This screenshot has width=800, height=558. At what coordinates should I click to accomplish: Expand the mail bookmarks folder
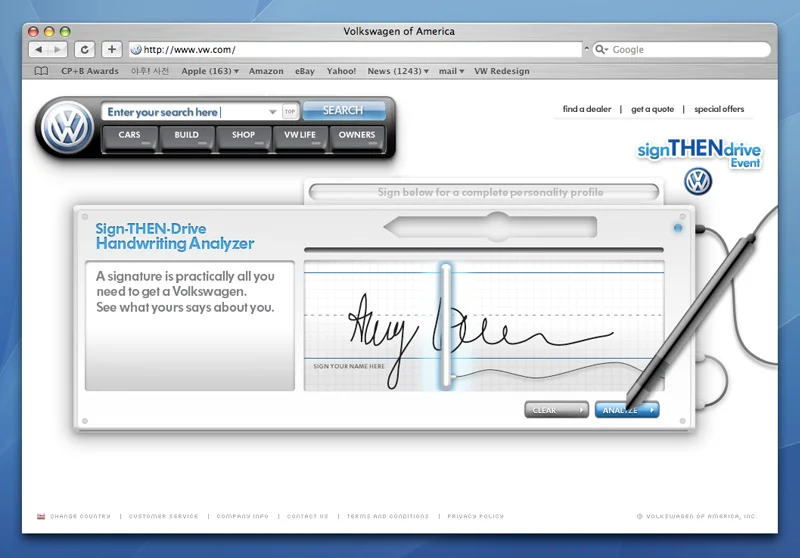click(451, 71)
